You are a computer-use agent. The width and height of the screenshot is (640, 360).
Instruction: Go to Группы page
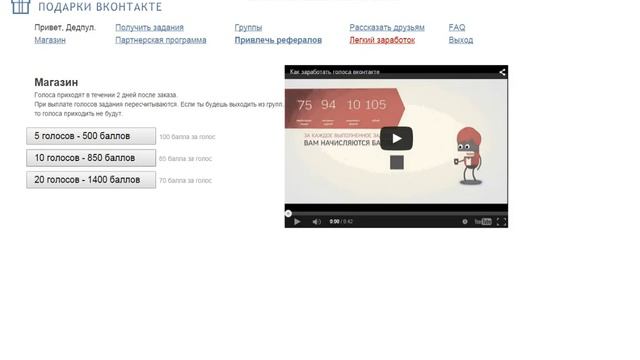[248, 27]
